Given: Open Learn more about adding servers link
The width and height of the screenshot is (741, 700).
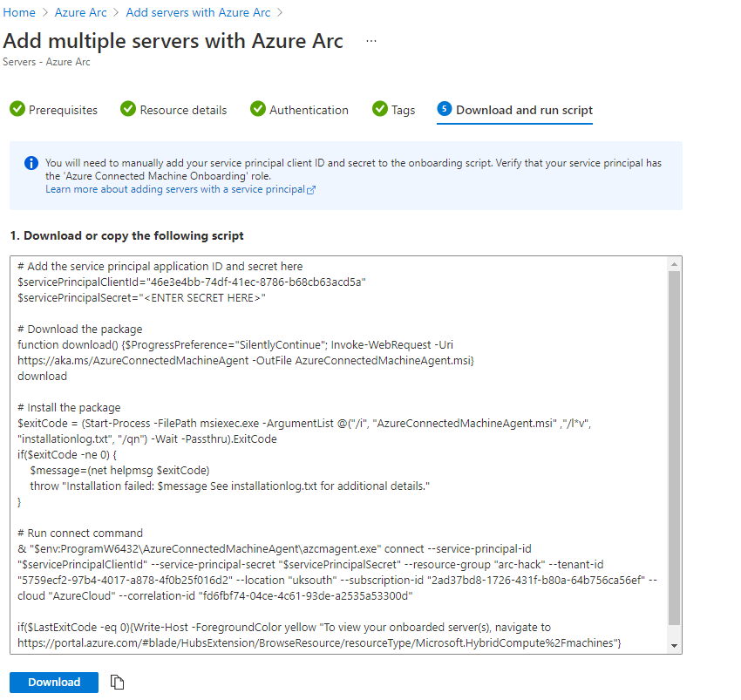Looking at the screenshot, I should tap(174, 189).
